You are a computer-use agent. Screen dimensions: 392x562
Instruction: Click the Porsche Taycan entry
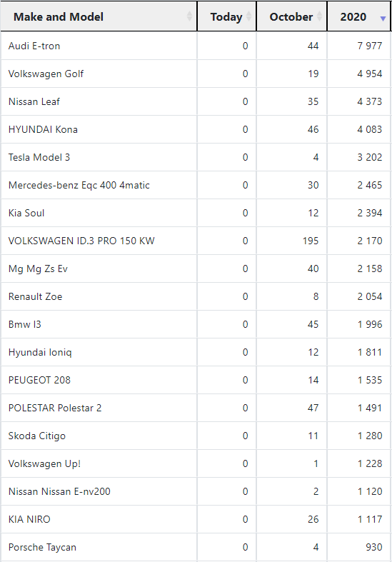pyautogui.click(x=42, y=547)
